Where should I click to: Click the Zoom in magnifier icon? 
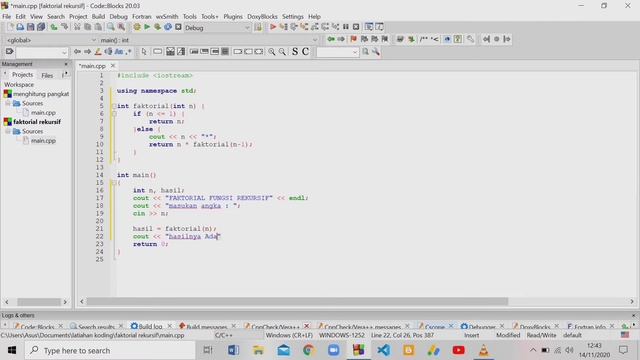coord(271,52)
